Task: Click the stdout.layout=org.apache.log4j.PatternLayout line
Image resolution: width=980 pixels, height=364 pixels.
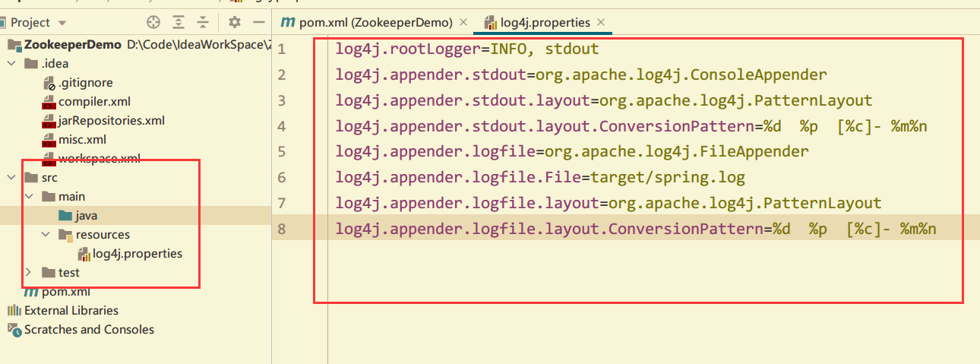Action: coord(604,100)
